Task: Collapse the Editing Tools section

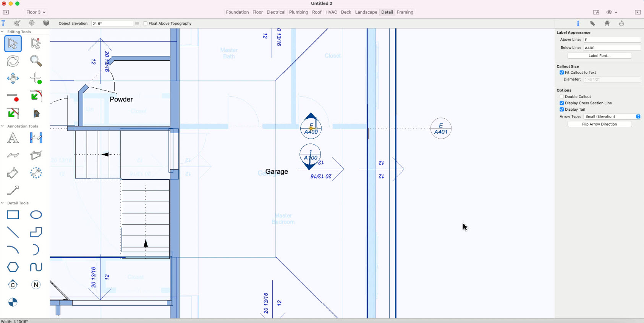Action: [x=2, y=32]
